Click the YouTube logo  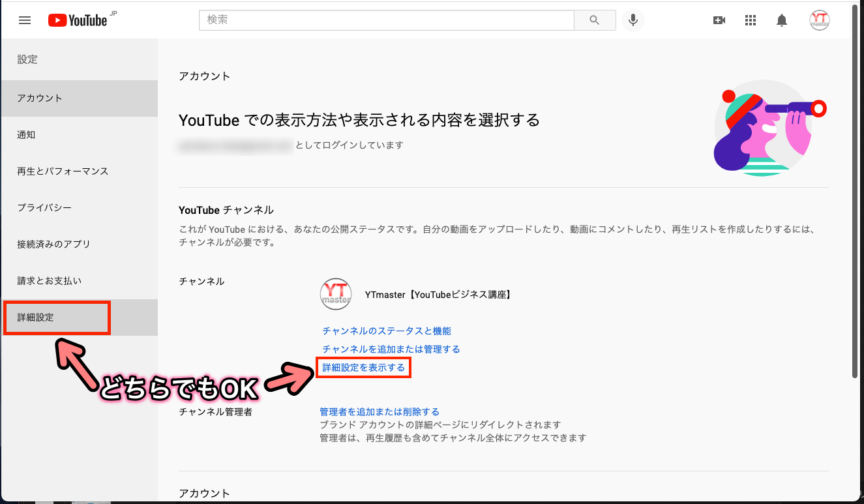[x=78, y=20]
